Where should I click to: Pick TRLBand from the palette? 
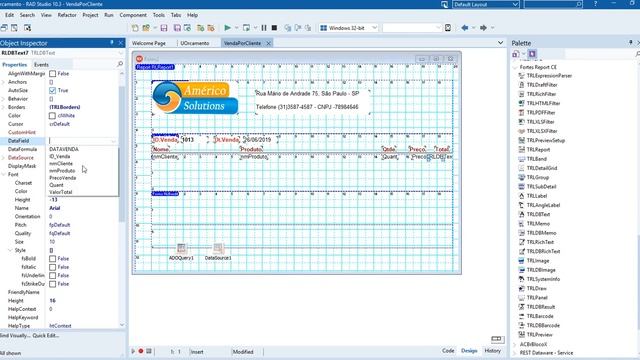[536, 159]
